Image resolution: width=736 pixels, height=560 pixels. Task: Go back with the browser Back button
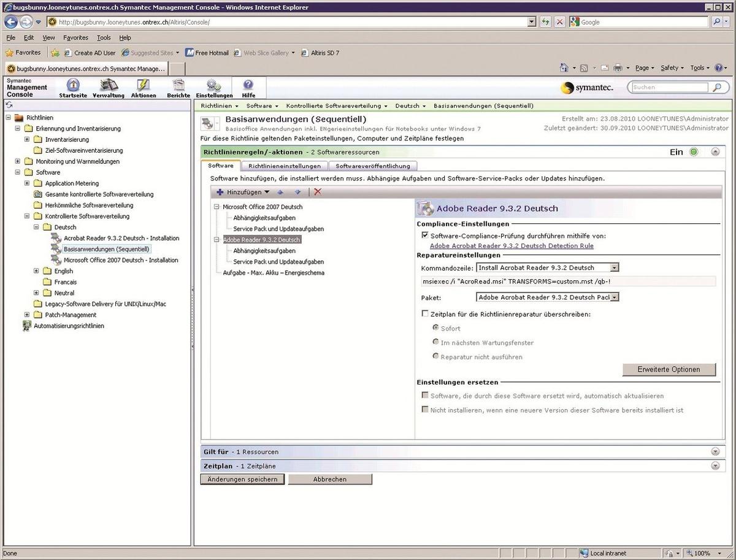(11, 22)
